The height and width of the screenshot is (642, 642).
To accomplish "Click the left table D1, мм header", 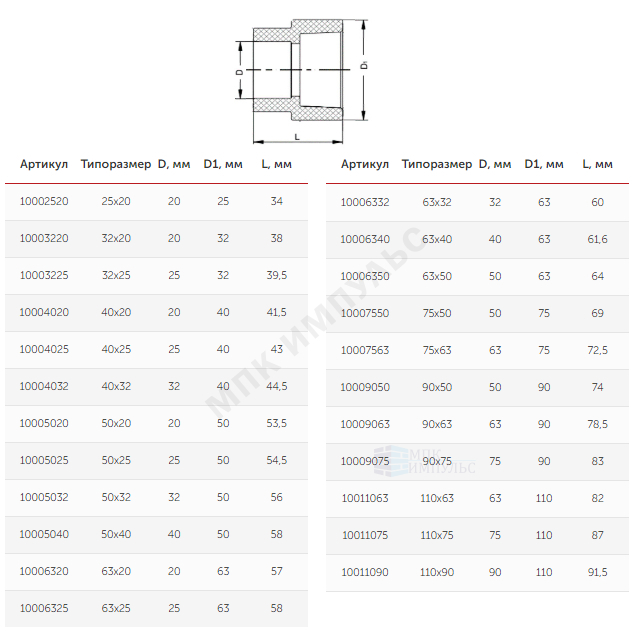I will click(x=223, y=165).
